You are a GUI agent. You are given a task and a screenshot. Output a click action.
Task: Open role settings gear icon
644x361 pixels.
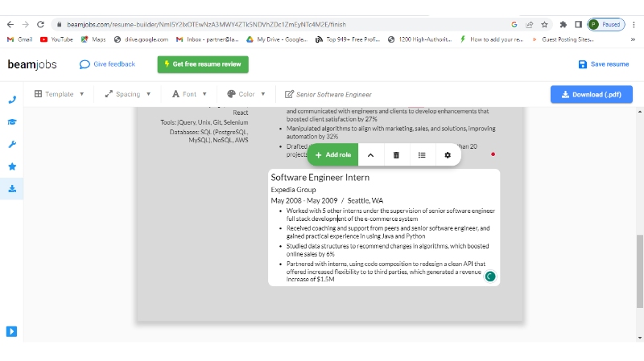448,154
